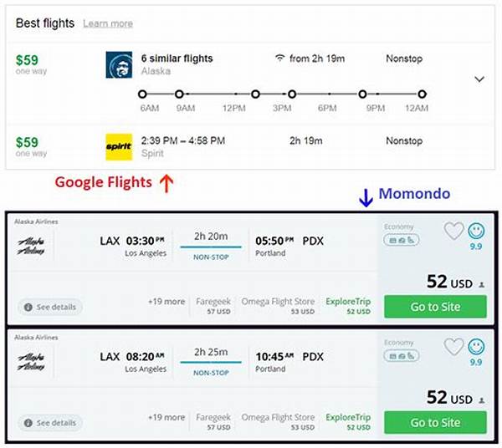Open 'See details' for the 03:30 PM flight

coord(50,307)
